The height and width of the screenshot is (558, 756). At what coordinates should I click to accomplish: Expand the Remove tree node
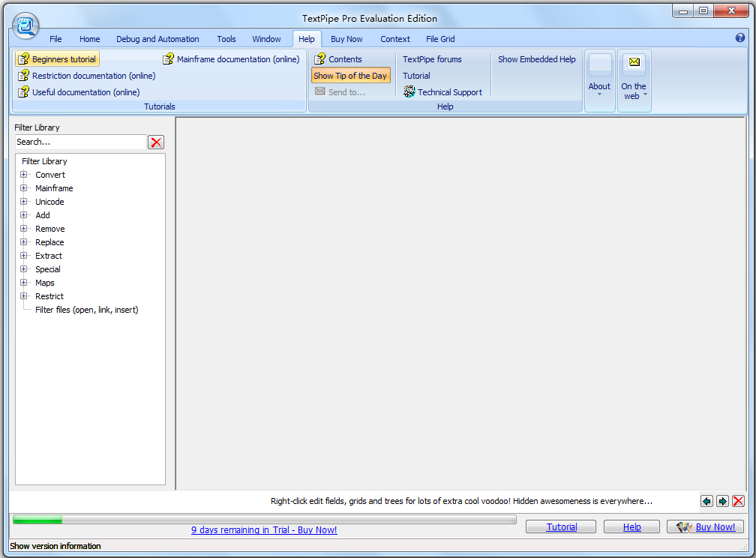pyautogui.click(x=23, y=229)
